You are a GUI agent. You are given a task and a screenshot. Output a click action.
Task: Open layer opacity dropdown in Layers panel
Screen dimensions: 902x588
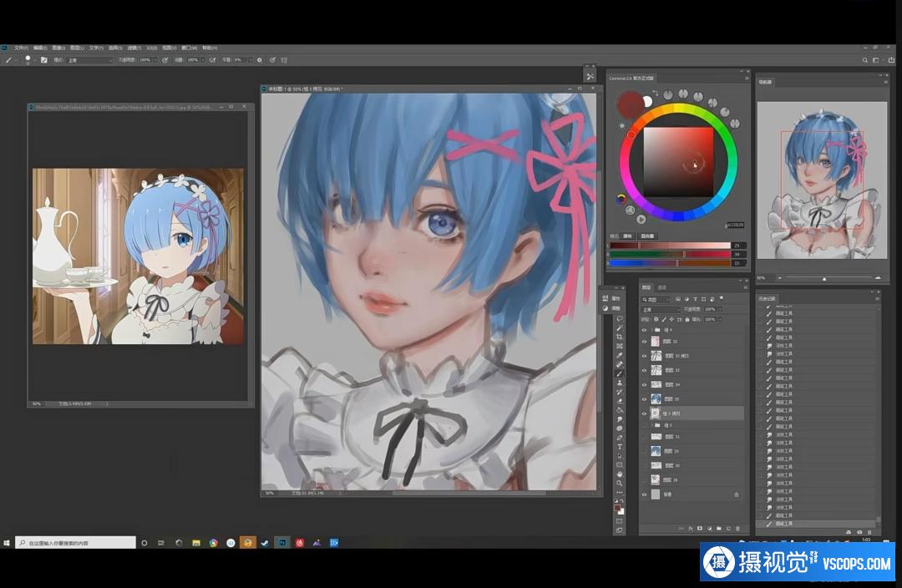click(x=720, y=310)
